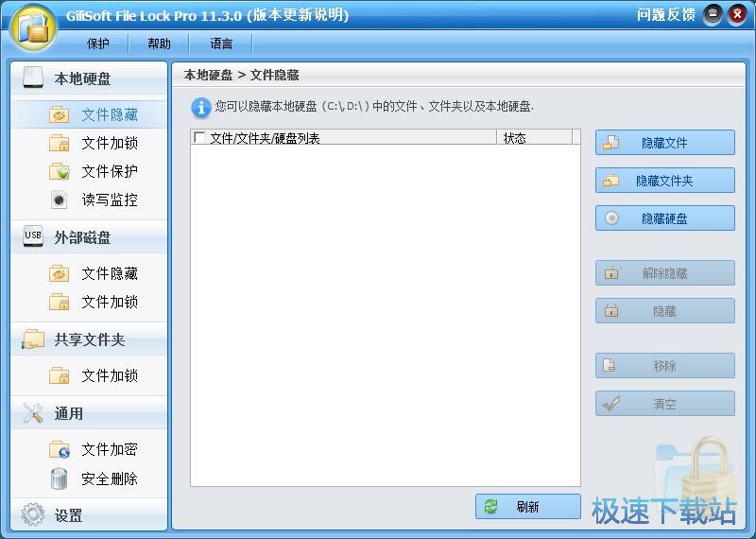756x539 pixels.
Task: Click the file icon on 隐藏文件 button
Action: [611, 143]
